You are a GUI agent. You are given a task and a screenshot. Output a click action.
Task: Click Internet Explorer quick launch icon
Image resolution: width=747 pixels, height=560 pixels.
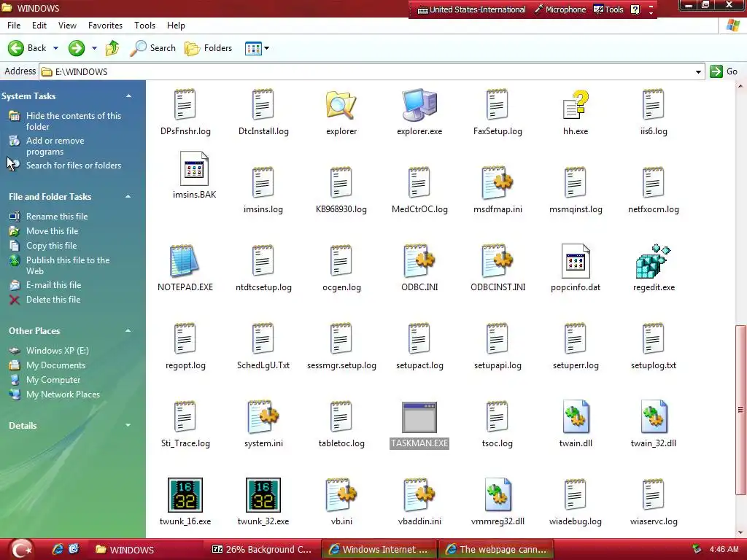58,550
